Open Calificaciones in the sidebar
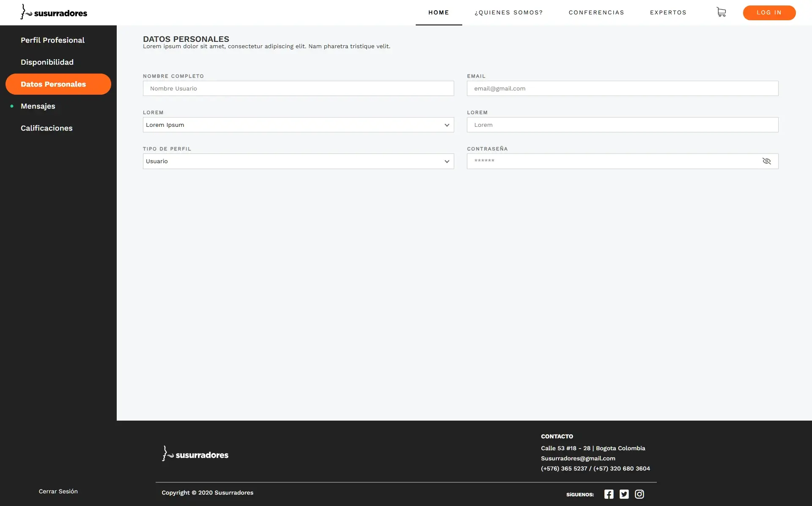 [x=47, y=128]
